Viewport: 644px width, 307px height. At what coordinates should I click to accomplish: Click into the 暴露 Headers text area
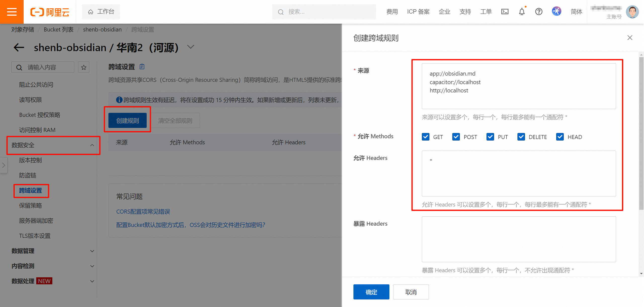519,239
